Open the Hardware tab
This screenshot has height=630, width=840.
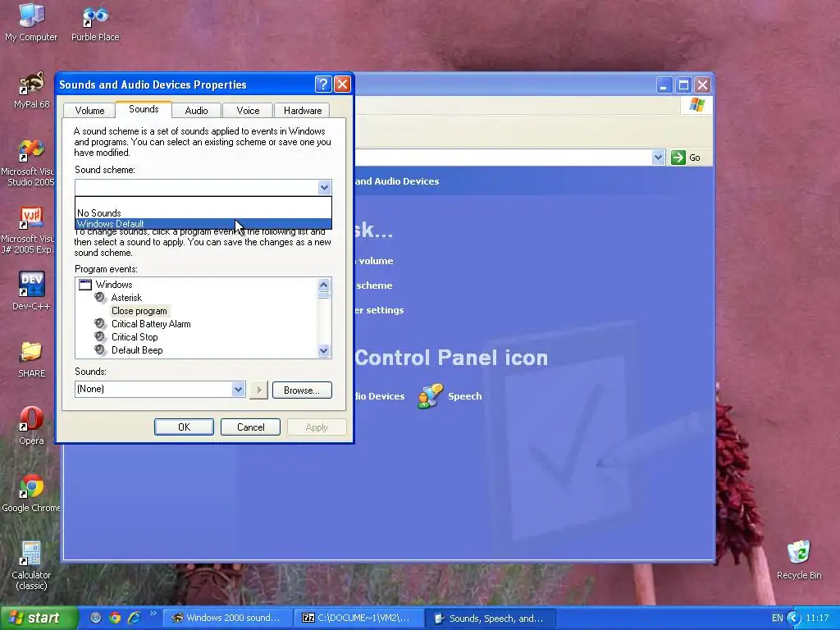point(302,111)
